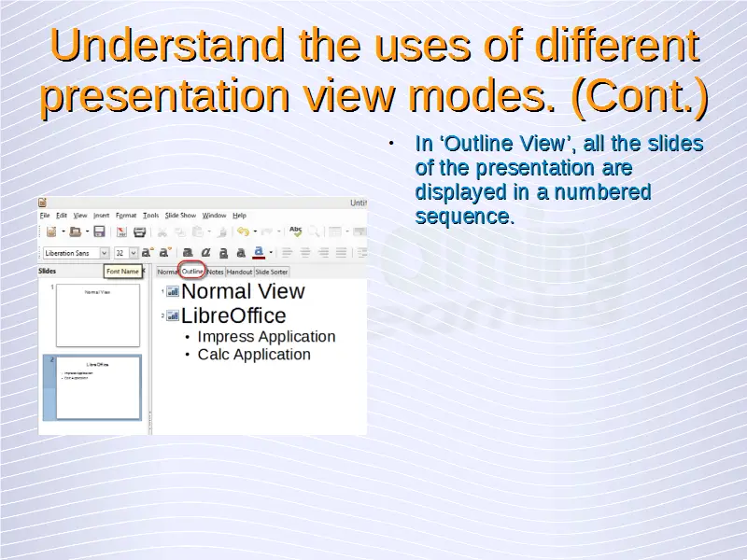Switch to the Handout view tab
This screenshot has width=747, height=560.
click(x=240, y=272)
